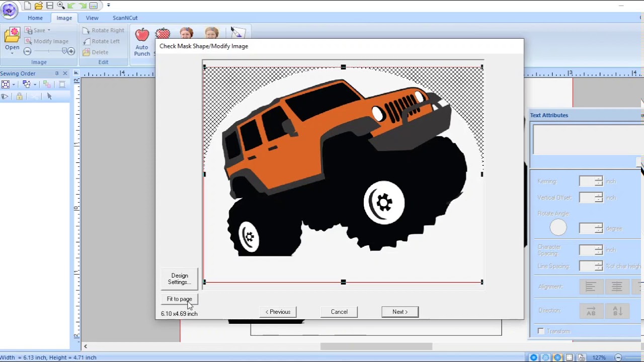The image size is (644, 362).
Task: Enable the Transform checkbox
Action: [541, 331]
